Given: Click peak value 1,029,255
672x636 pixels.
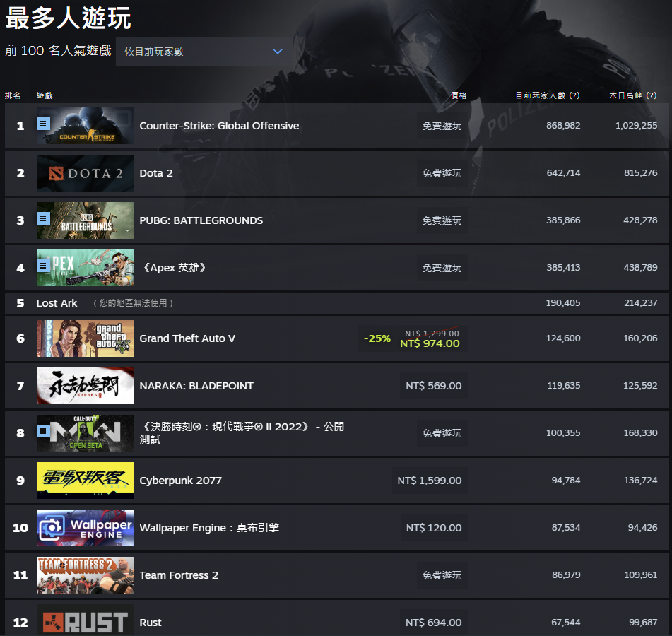Looking at the screenshot, I should tap(637, 126).
